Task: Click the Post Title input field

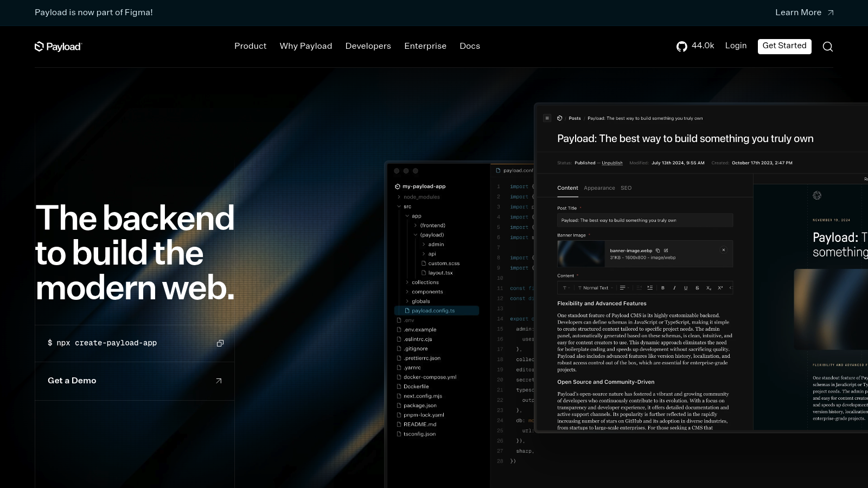Action: (645, 220)
